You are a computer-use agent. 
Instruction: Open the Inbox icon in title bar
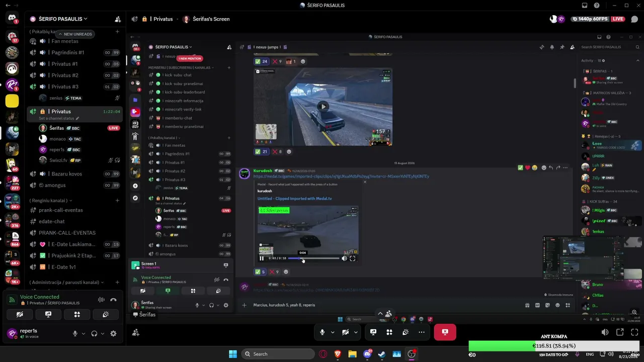point(585,5)
